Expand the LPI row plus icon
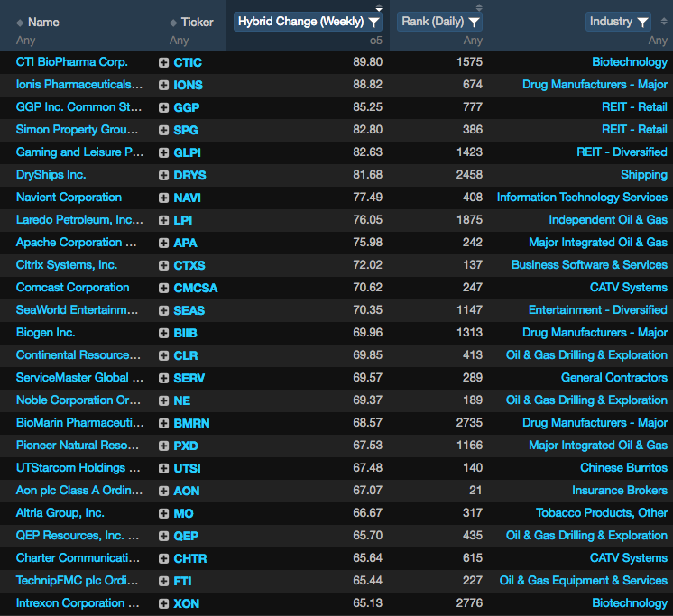Image resolution: width=673 pixels, height=616 pixels. coord(163,220)
